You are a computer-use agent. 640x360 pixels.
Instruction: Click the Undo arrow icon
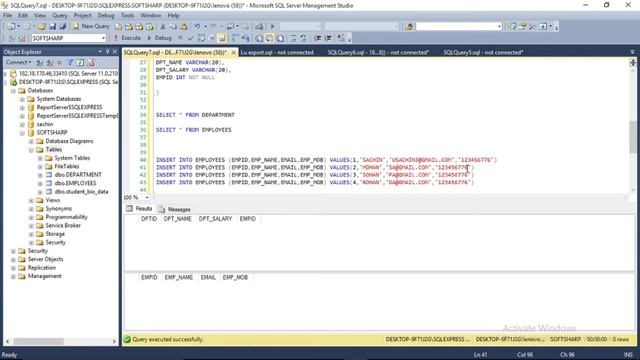[197, 26]
